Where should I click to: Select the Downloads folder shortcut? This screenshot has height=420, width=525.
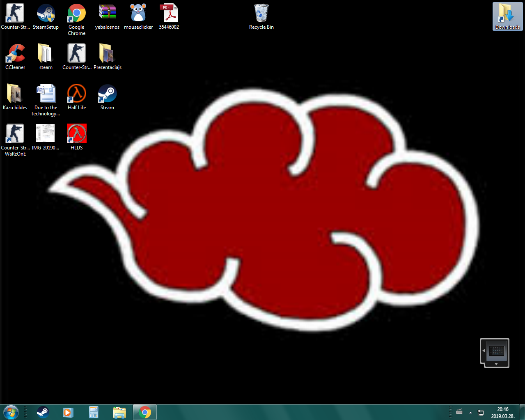[508, 17]
